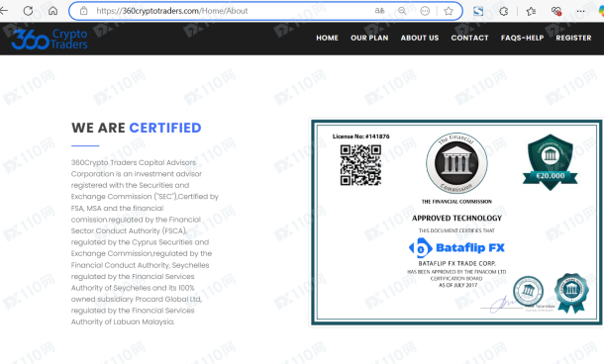Screen dimensions: 604x364
Task: Reload the page with refresh icon
Action: [x=28, y=11]
